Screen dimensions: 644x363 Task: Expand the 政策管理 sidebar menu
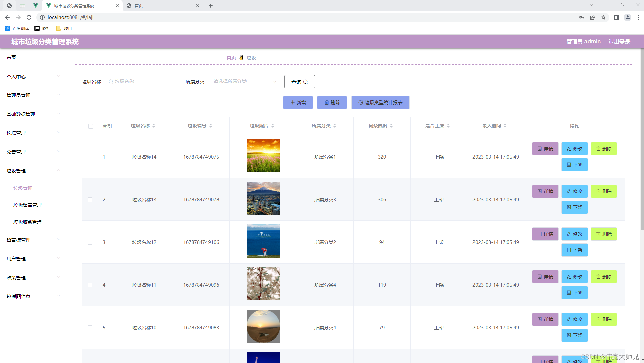tap(34, 278)
